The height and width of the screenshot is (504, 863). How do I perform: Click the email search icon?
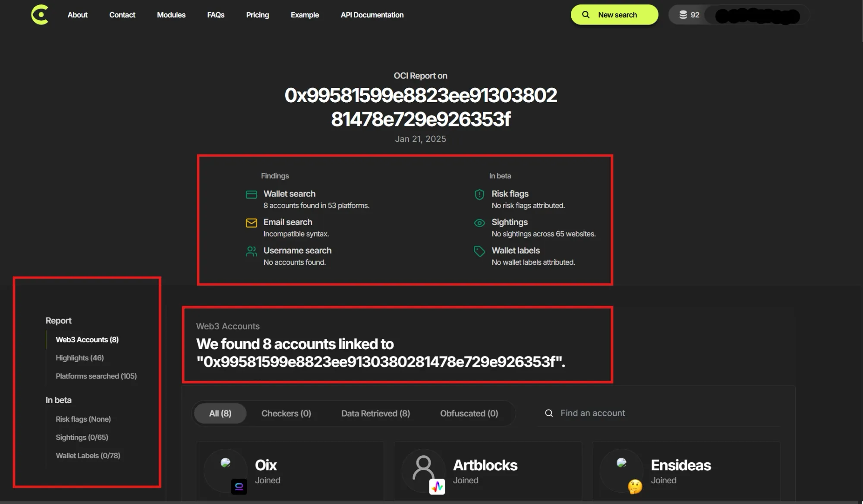(250, 222)
